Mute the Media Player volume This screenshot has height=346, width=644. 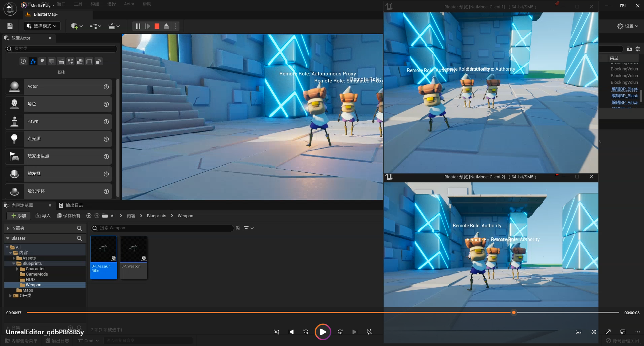coord(593,332)
